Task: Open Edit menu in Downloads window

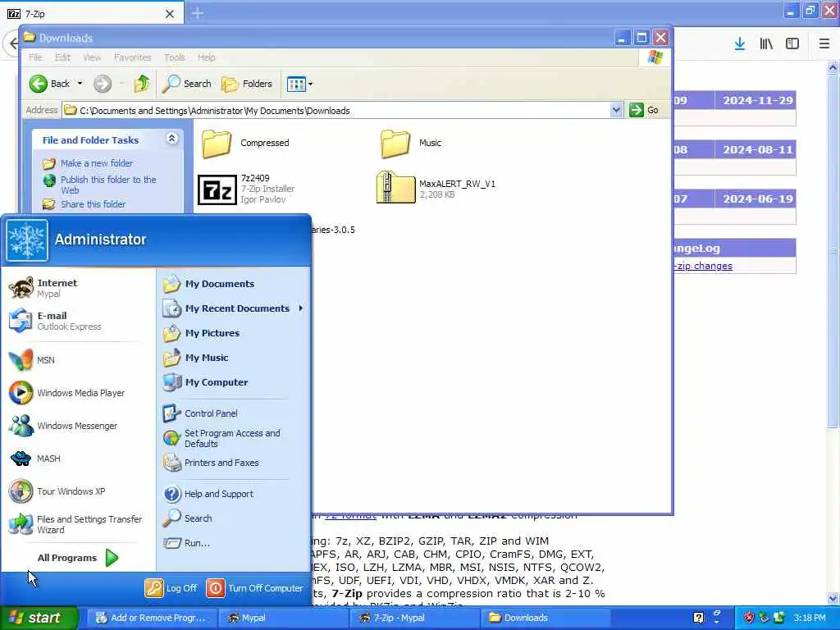Action: pyautogui.click(x=62, y=57)
